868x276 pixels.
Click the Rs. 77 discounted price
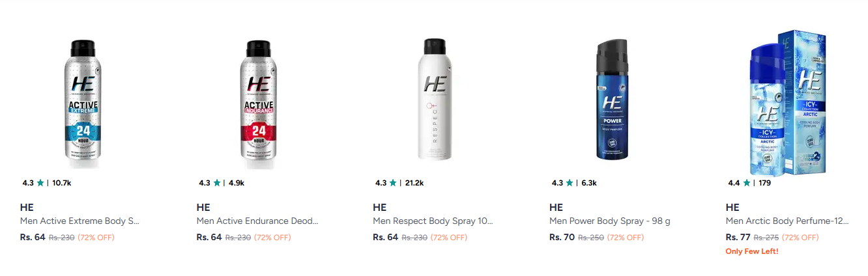[738, 237]
